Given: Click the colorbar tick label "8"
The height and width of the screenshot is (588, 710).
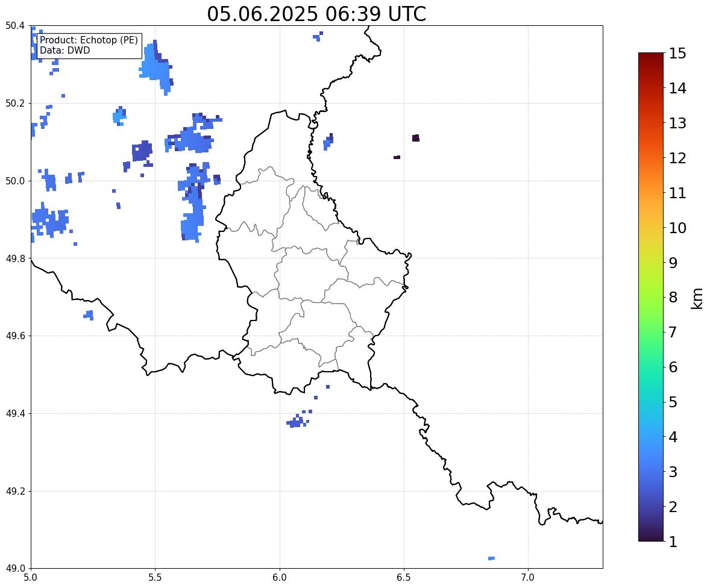Looking at the screenshot, I should click(673, 298).
